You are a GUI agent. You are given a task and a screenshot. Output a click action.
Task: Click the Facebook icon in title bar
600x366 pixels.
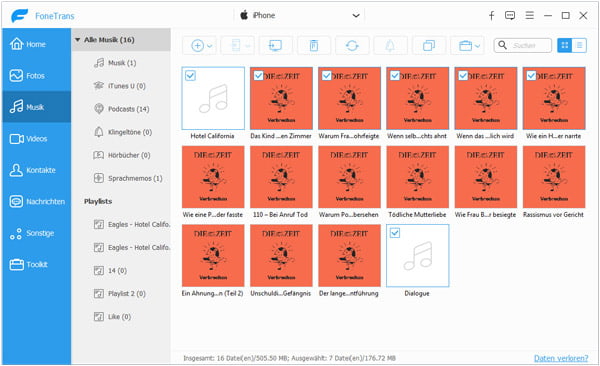coord(491,15)
